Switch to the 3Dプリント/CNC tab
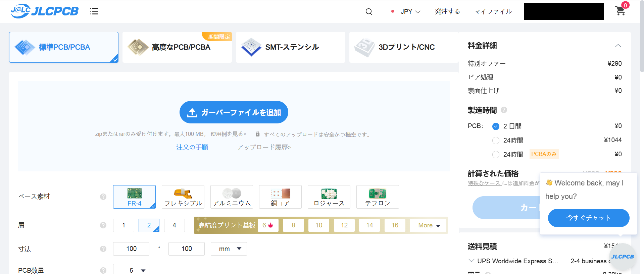The image size is (644, 274). 404,47
